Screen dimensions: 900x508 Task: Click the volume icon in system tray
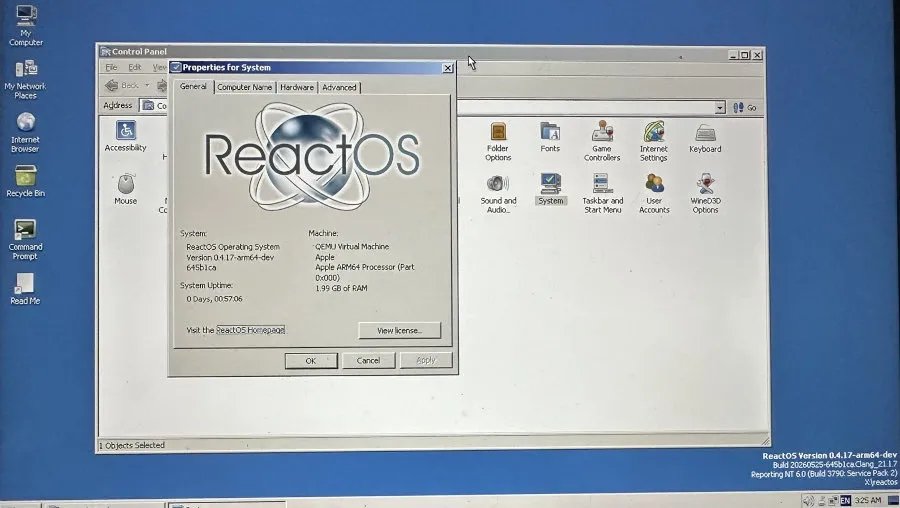pyautogui.click(x=808, y=501)
